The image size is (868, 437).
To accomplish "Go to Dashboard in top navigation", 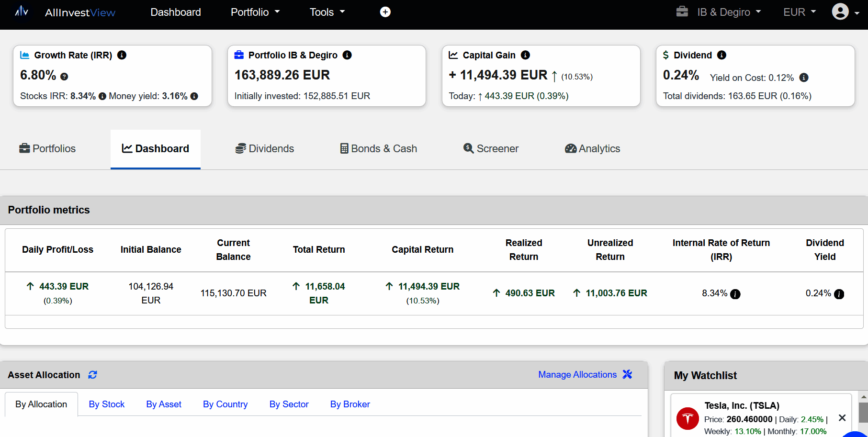I will (x=176, y=12).
